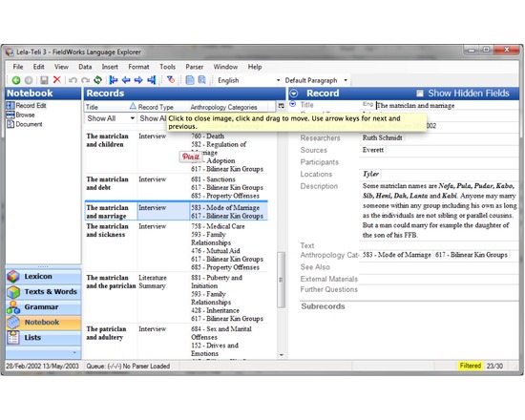Image resolution: width=525 pixels, height=420 pixels.
Task: Open the Edit menu
Action: tap(38, 67)
